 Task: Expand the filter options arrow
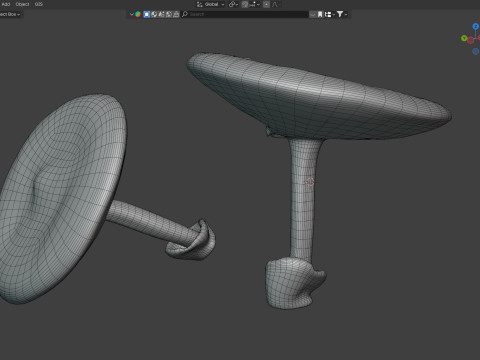[x=346, y=14]
